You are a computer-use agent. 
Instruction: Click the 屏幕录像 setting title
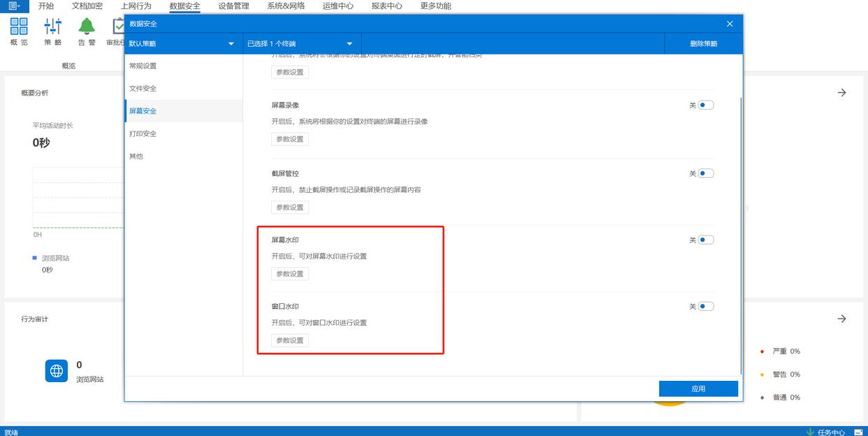285,106
